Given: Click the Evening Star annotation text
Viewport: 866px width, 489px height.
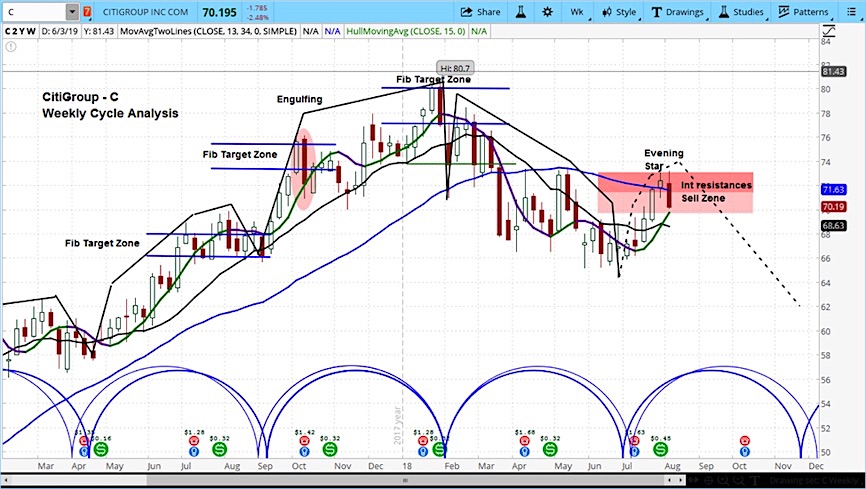Looking at the screenshot, I should 663,159.
